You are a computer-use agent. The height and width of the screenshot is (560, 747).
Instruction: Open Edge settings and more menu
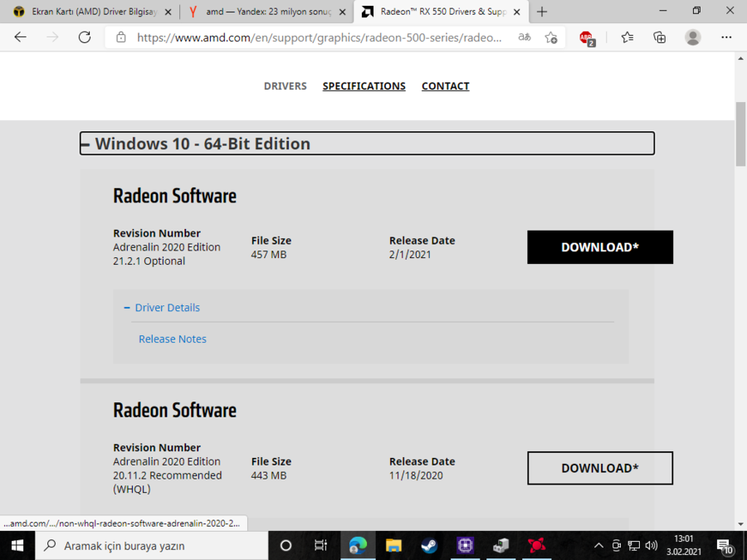726,37
